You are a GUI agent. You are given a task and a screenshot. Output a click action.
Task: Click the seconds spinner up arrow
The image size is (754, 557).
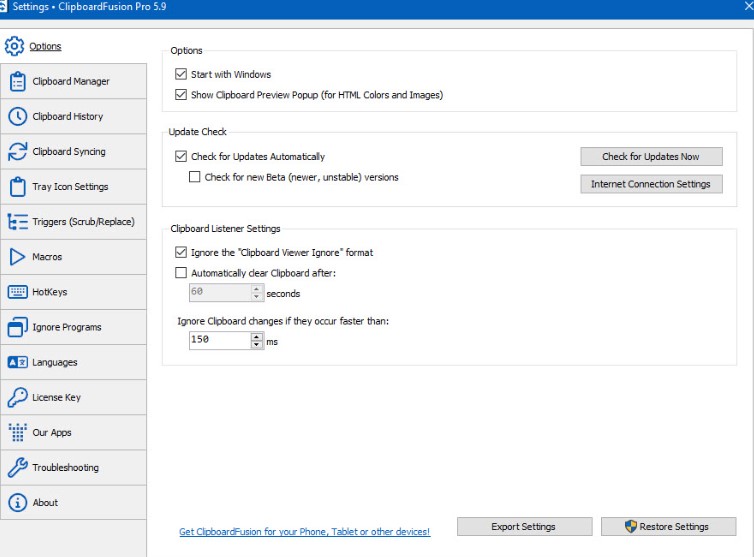click(257, 289)
